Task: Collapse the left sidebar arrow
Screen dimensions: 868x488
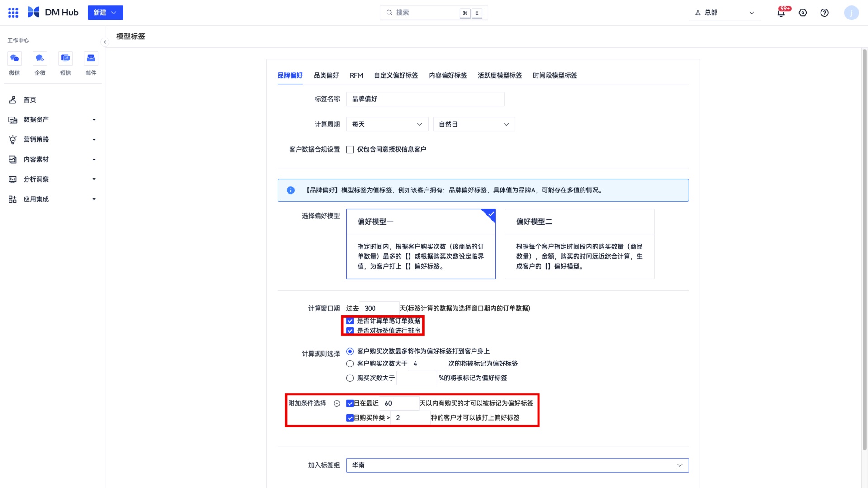Action: 105,42
